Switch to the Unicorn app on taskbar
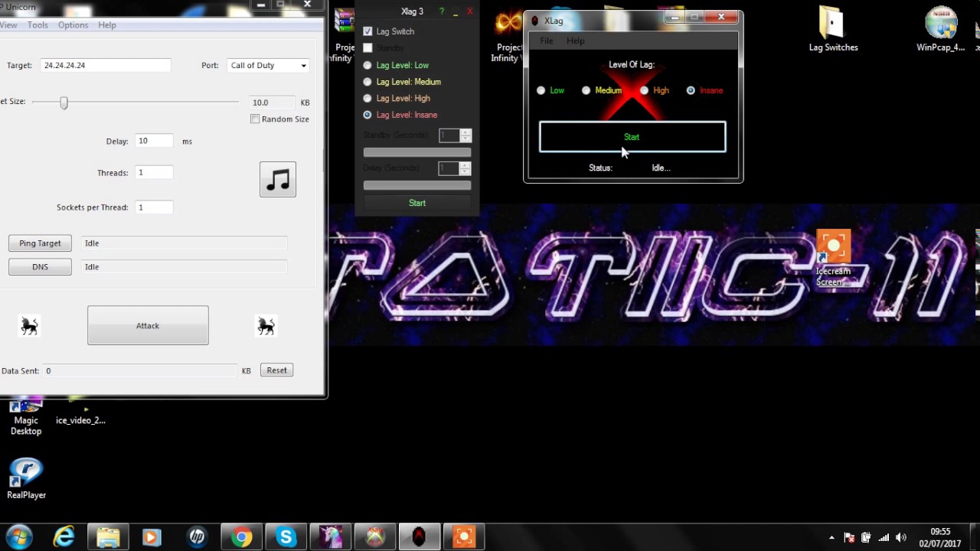 click(x=330, y=537)
